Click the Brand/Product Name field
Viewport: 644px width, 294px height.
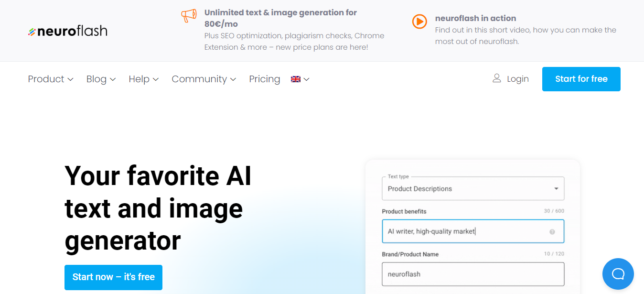click(473, 274)
